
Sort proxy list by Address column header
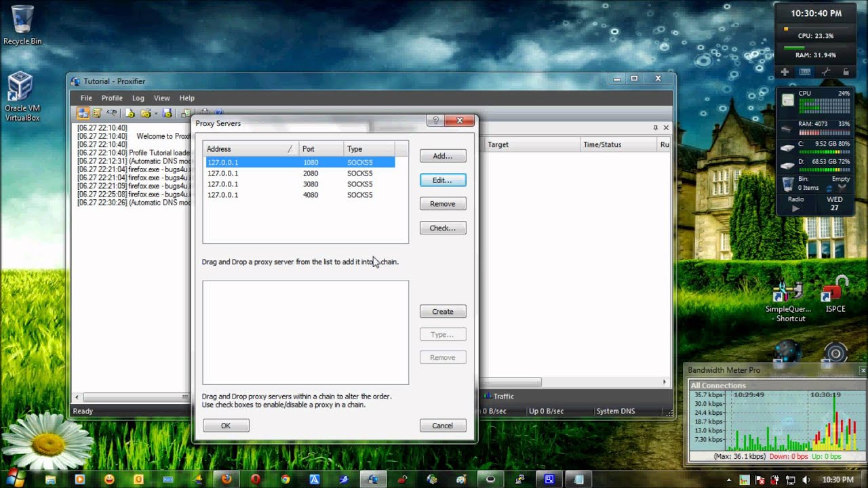pyautogui.click(x=251, y=149)
